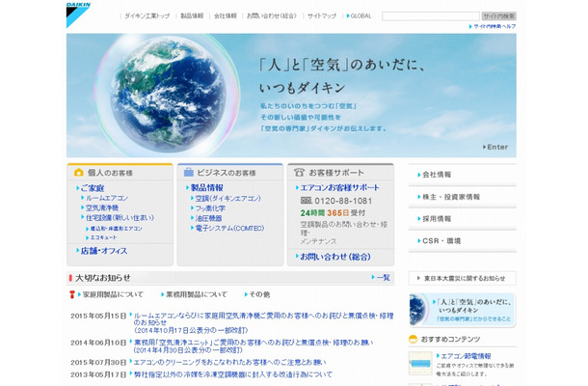This screenshot has width=588, height=386.
Task: Open the 2013年05月17日 refrigerant notice
Action: coord(233,374)
